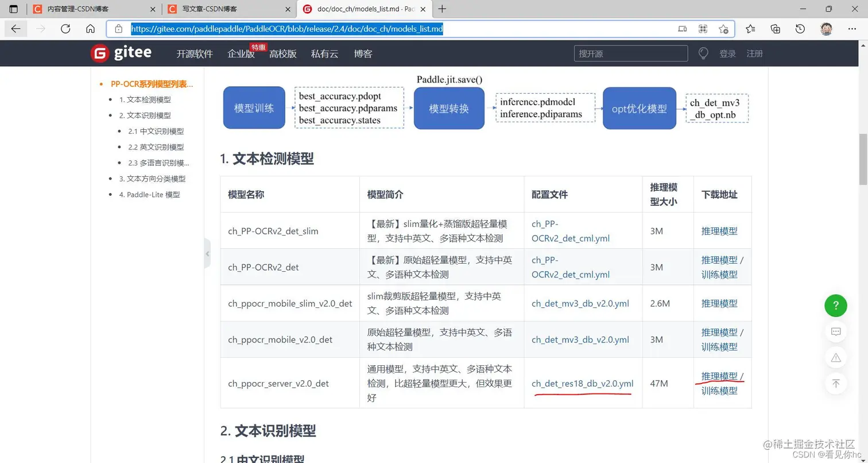Click the browser profile avatar
The width and height of the screenshot is (868, 463).
click(827, 28)
